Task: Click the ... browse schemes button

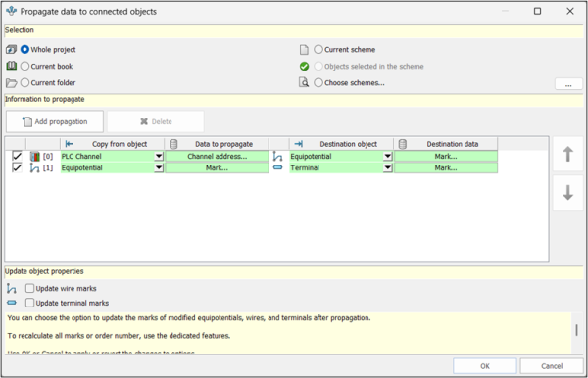Action: coord(568,84)
